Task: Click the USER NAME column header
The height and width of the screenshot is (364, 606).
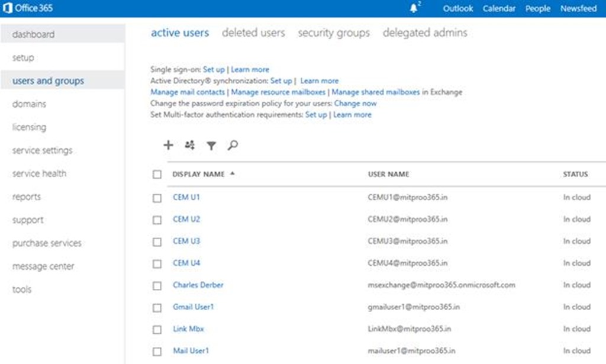Action: pyautogui.click(x=388, y=174)
